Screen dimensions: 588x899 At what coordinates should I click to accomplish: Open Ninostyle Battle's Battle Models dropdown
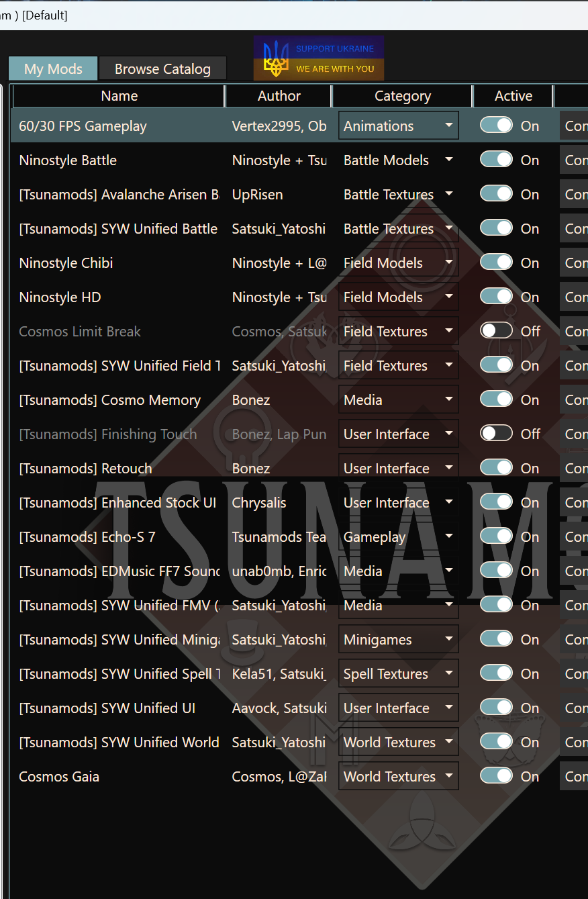click(399, 160)
